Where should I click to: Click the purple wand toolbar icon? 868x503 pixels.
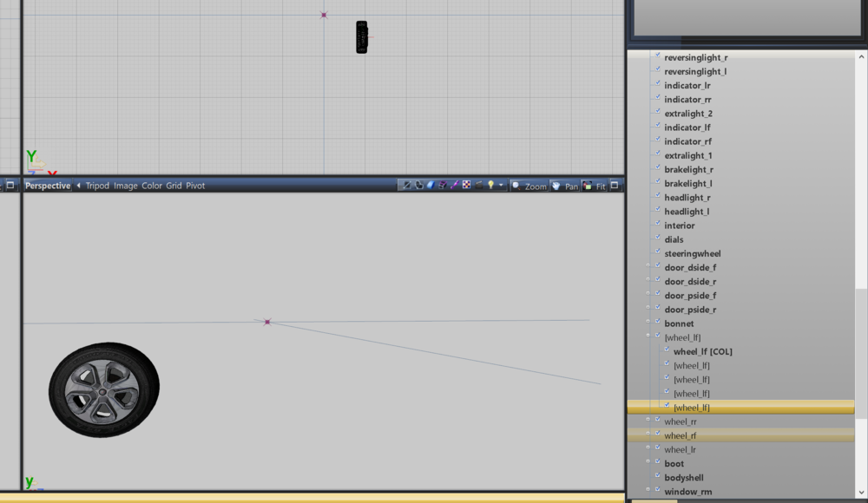[x=455, y=186]
